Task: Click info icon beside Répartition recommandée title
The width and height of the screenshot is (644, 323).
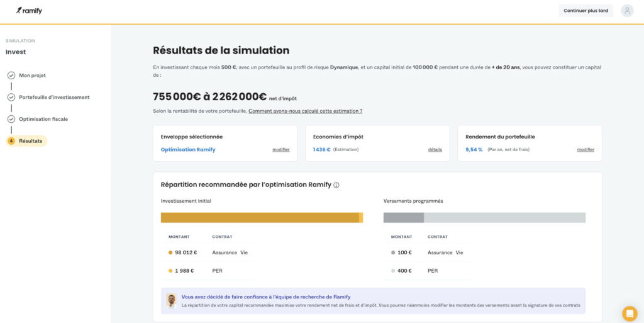Action: 336,185
